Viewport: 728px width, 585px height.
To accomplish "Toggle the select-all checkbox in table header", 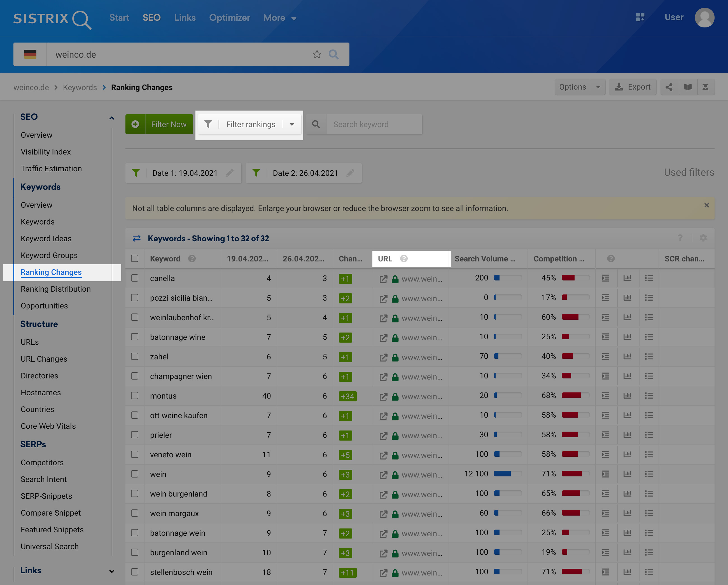I will point(134,258).
